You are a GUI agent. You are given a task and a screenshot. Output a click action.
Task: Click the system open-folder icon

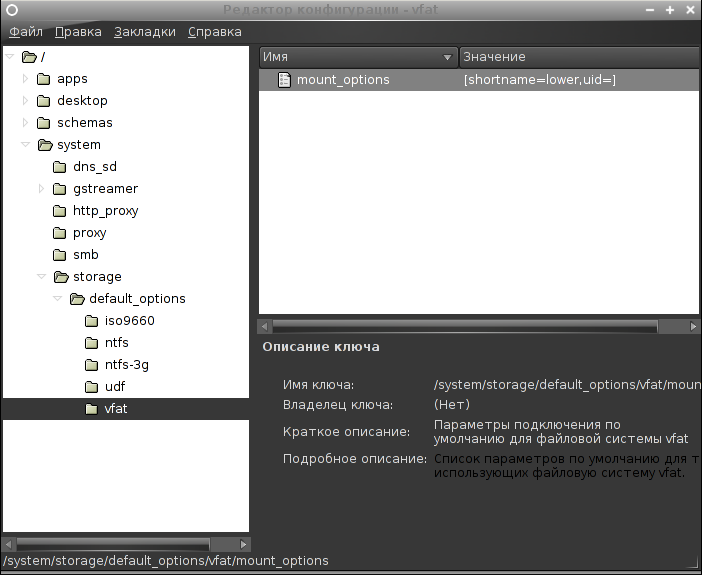click(x=45, y=145)
